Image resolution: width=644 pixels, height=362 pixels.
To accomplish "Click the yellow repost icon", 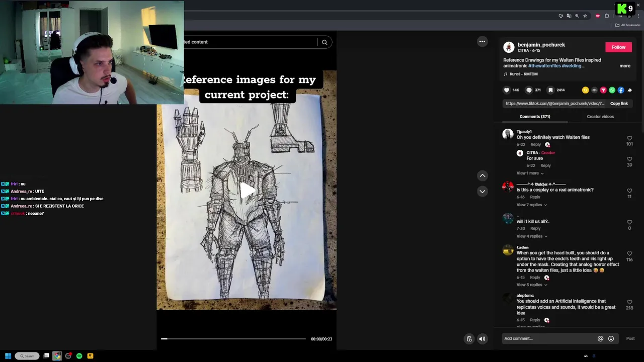I will point(585,90).
